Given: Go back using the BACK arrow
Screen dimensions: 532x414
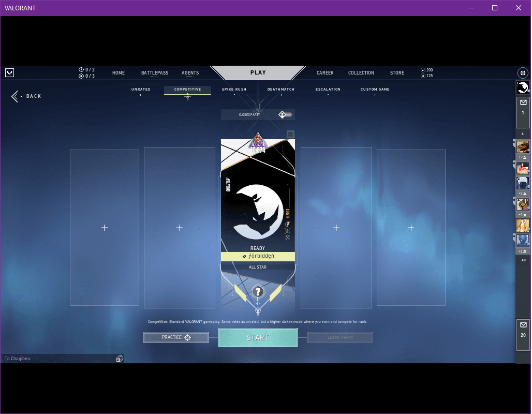Looking at the screenshot, I should tap(27, 96).
